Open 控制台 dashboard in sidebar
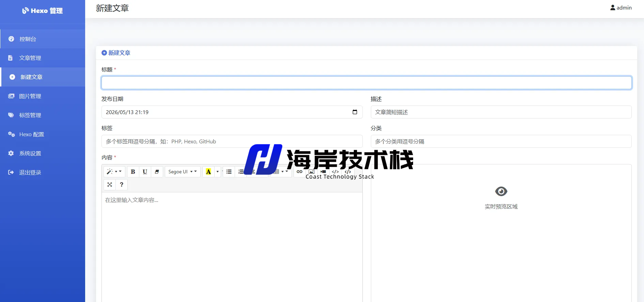This screenshot has height=302, width=644. click(43, 39)
